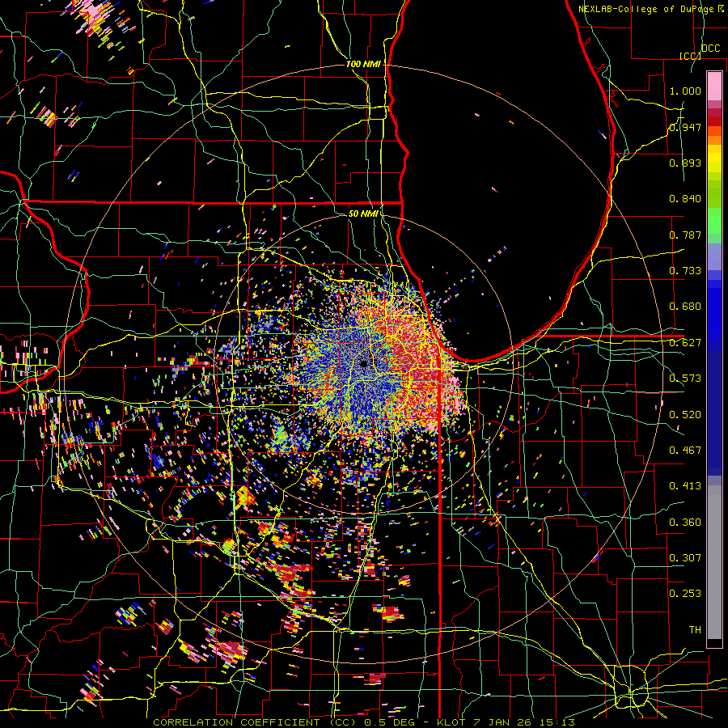
Task: Click the 0.733 scale label
Action: pos(685,271)
